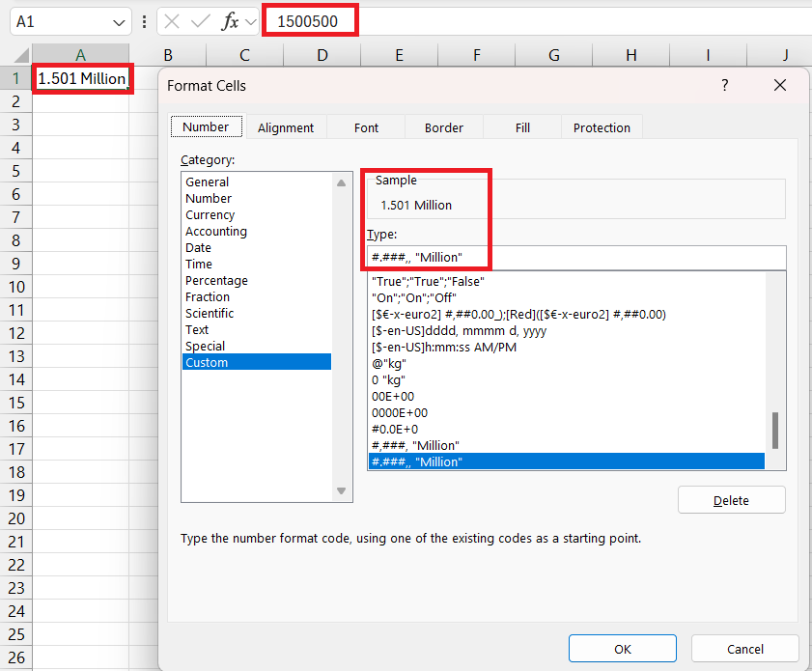Click the formula bar options dots
812x671 pixels.
point(144,21)
